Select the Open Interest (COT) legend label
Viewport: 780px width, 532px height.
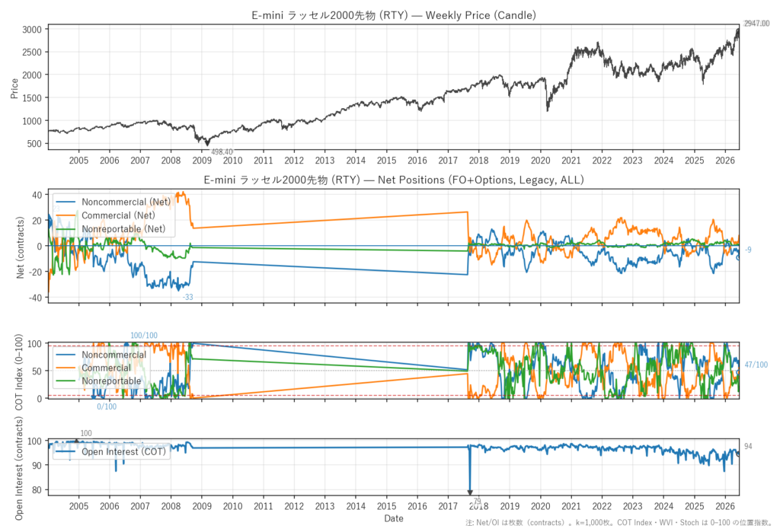click(x=111, y=451)
